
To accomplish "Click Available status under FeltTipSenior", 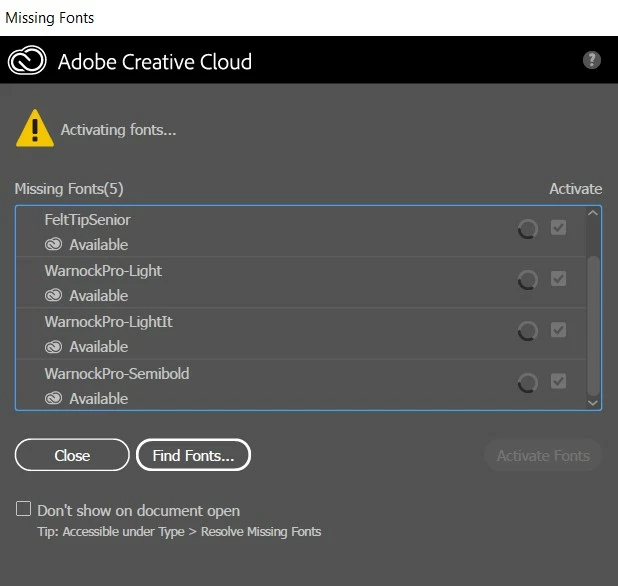I will tap(99, 245).
